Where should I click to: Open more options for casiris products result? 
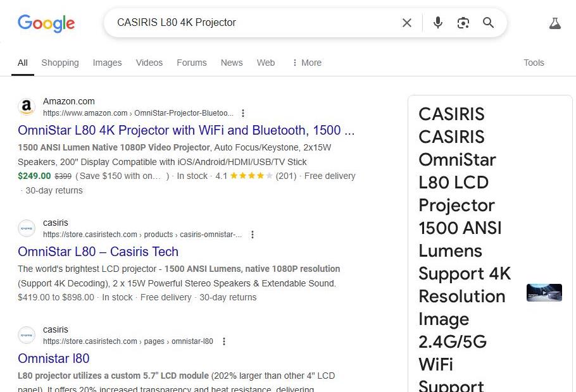253,235
